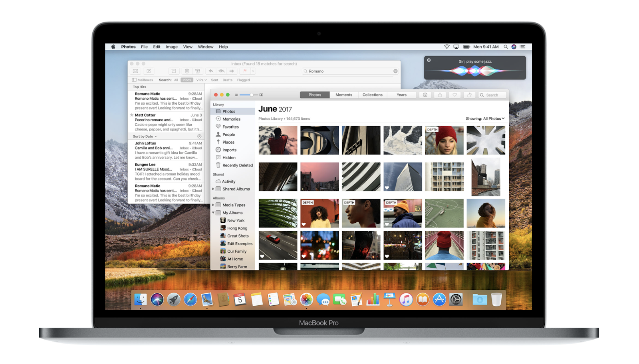Viewport: 639px width, 364px height.
Task: Open John Loftus's message in Mail
Action: pos(167,150)
